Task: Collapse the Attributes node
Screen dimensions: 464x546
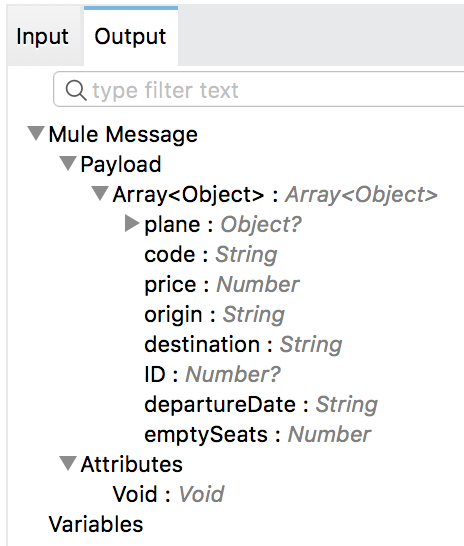Action: click(68, 463)
